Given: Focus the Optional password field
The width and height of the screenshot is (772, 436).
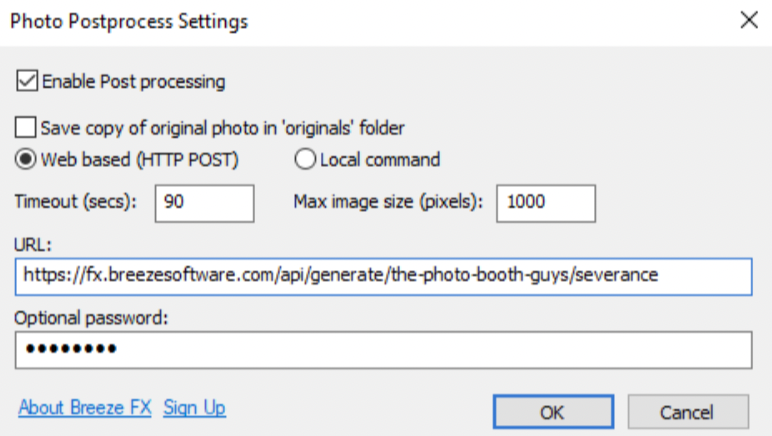Looking at the screenshot, I should tap(383, 349).
